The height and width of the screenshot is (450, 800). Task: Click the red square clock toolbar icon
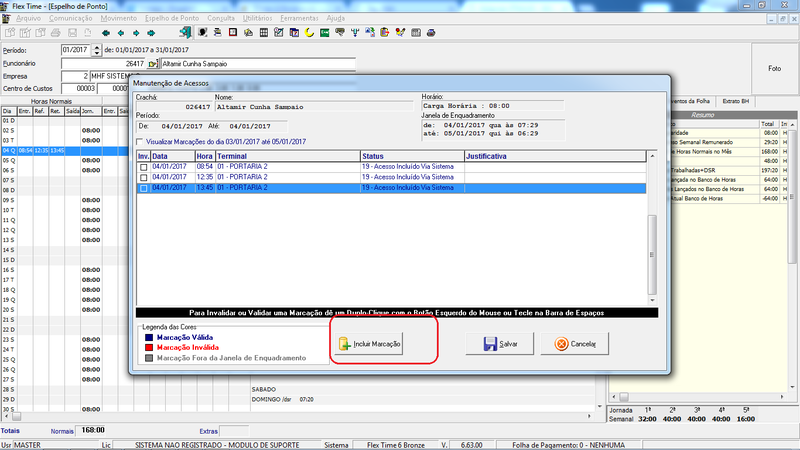click(x=233, y=33)
